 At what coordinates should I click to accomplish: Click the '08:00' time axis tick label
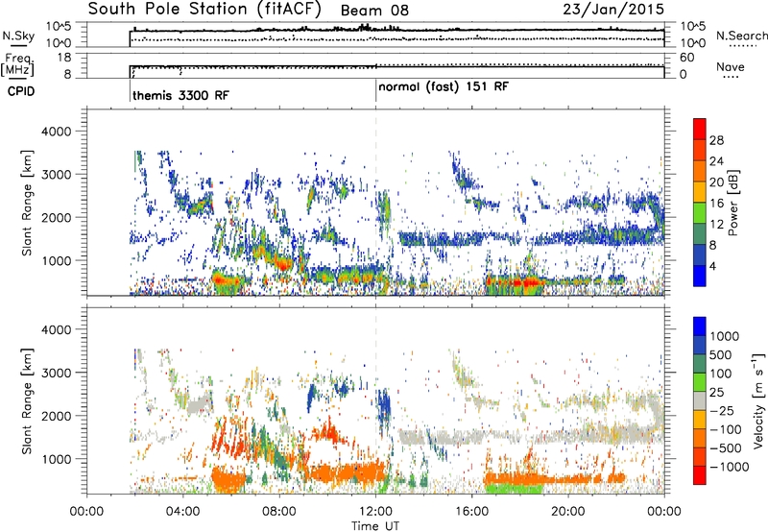click(279, 512)
